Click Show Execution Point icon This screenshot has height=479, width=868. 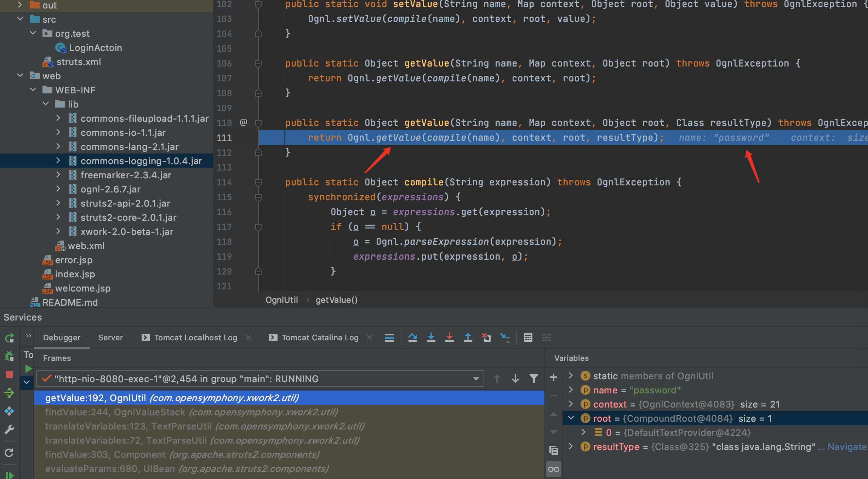pyautogui.click(x=389, y=337)
